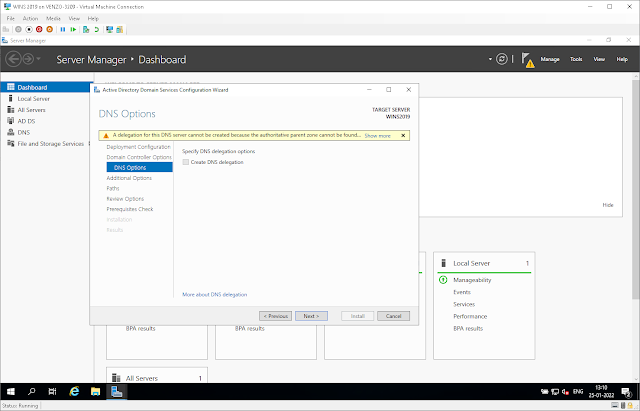Click the Server Manager forward arrow
Image resolution: width=640 pixels, height=411 pixels.
28,59
